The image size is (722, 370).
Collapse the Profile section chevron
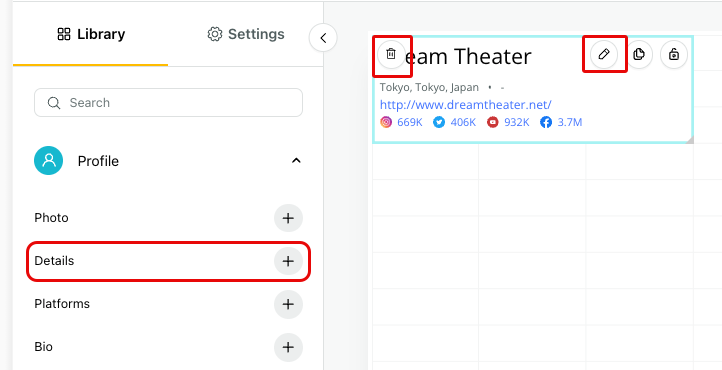tap(296, 161)
